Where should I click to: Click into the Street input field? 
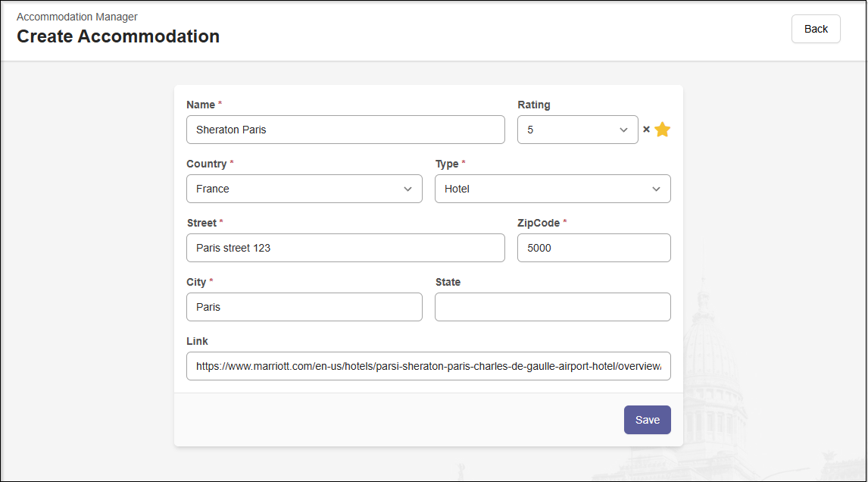[345, 248]
